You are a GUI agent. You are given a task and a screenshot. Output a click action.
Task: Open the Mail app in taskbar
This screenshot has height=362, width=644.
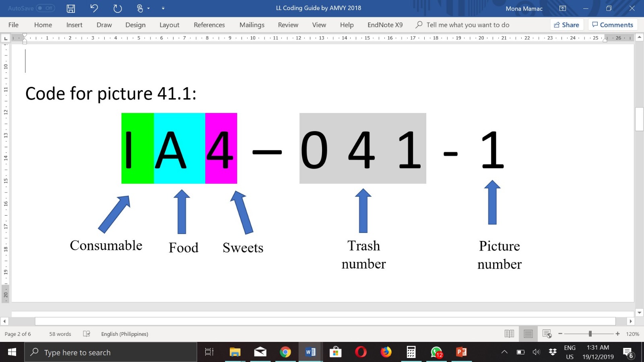260,352
